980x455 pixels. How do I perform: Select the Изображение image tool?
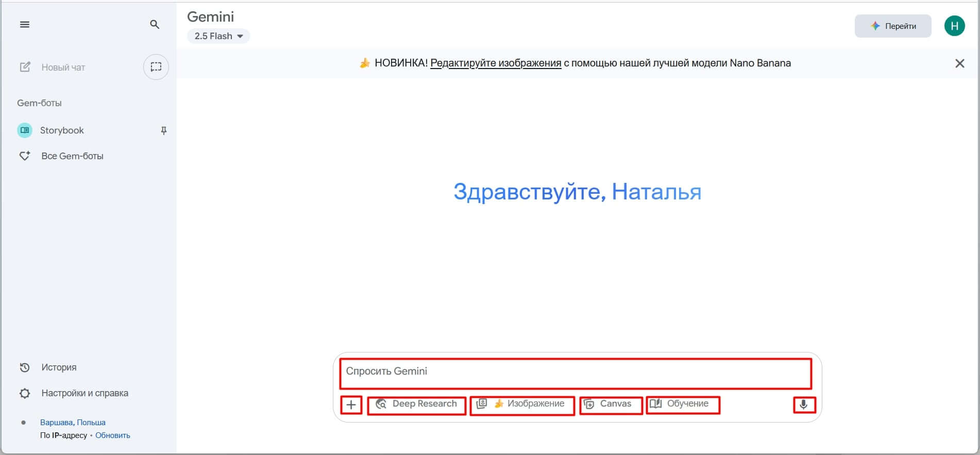point(522,405)
